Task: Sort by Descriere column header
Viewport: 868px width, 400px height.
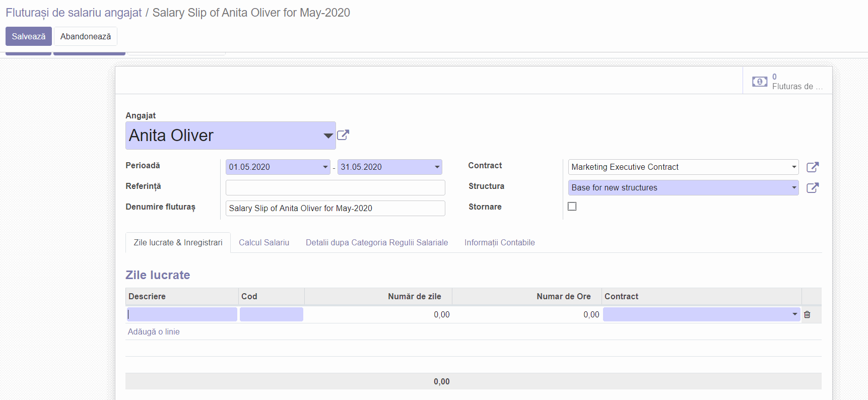Action: 182,297
